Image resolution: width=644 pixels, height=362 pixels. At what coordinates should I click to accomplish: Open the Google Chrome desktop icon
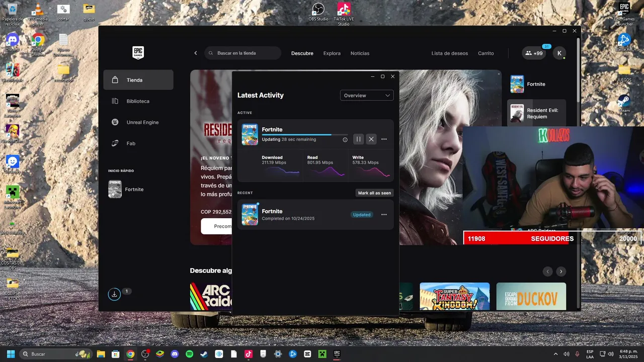38,45
